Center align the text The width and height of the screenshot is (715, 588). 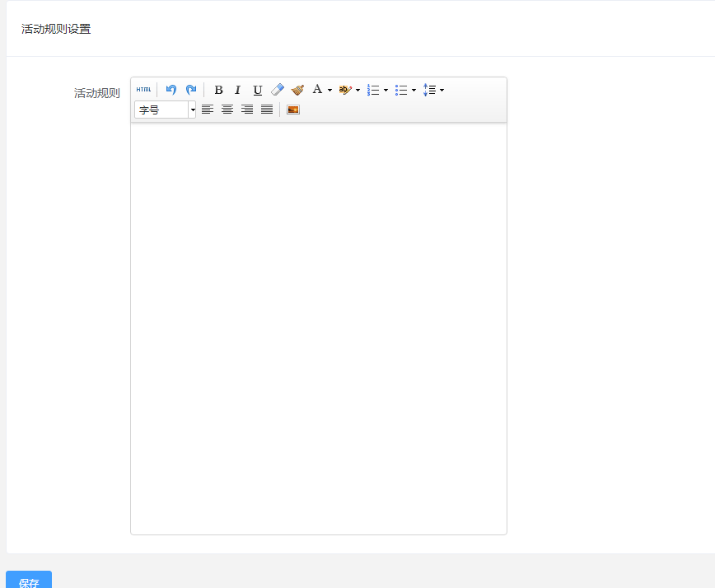(227, 110)
